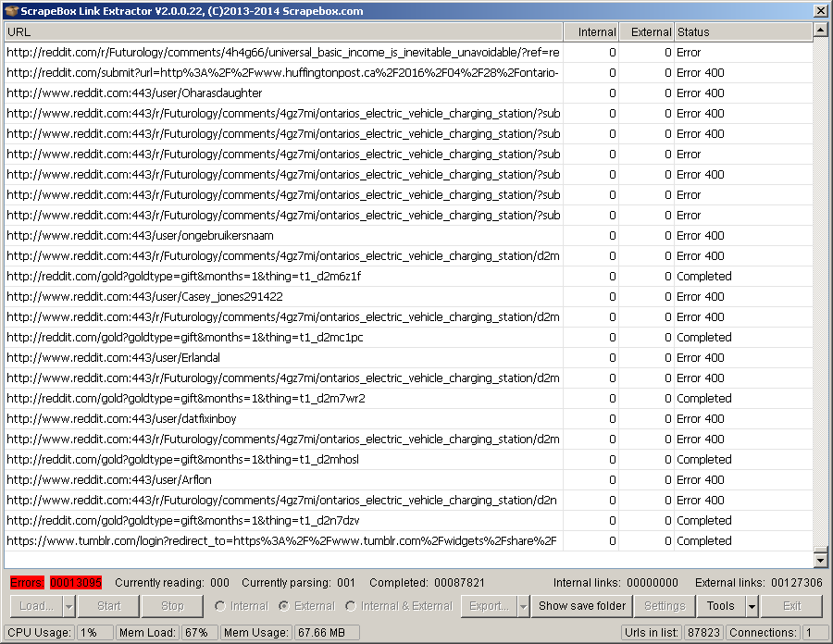Select the reddit.com/submit huffingtonpost URL row

point(408,73)
